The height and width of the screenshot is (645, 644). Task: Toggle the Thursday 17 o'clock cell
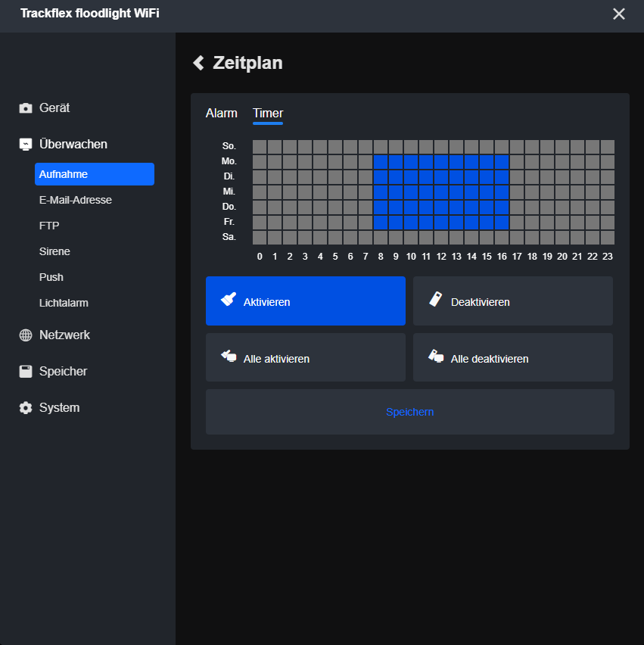[517, 207]
